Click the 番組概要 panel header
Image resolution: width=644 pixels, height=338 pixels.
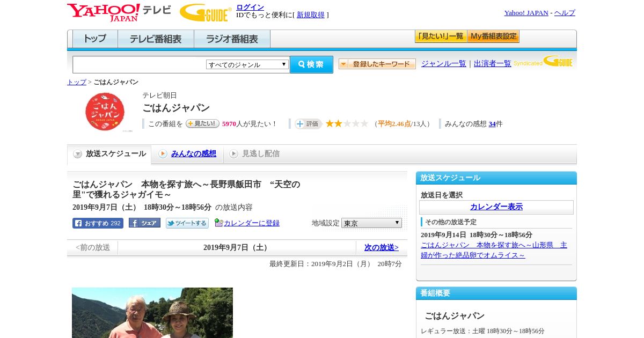[x=496, y=293]
